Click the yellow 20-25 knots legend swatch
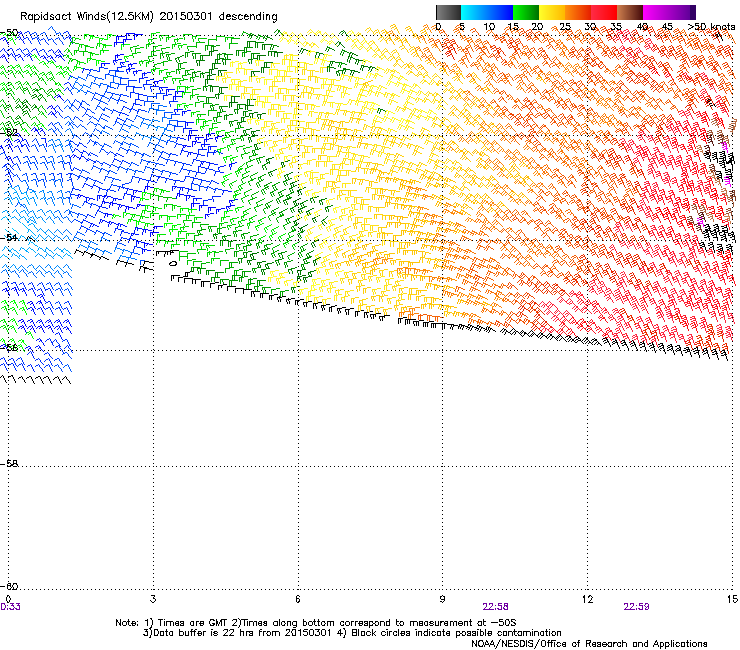This screenshot has width=740, height=650. coord(552,12)
